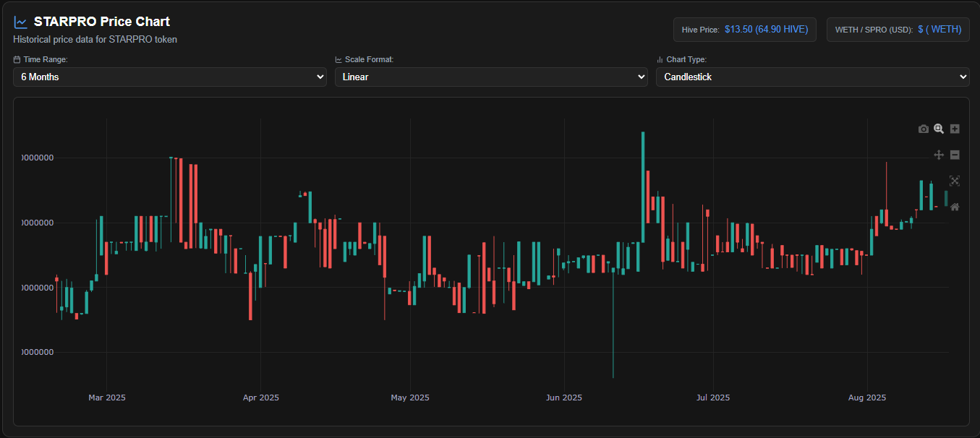Click the bar-chart icon before Chart Type
The height and width of the screenshot is (438, 980).
660,59
